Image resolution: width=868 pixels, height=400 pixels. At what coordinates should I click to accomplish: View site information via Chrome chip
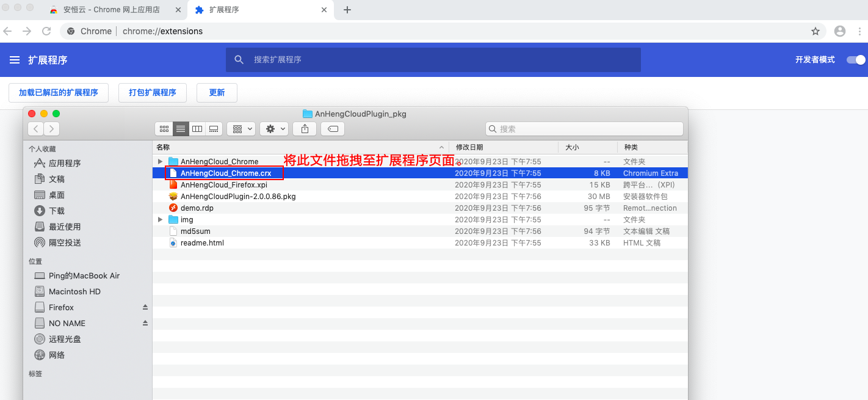coord(89,31)
